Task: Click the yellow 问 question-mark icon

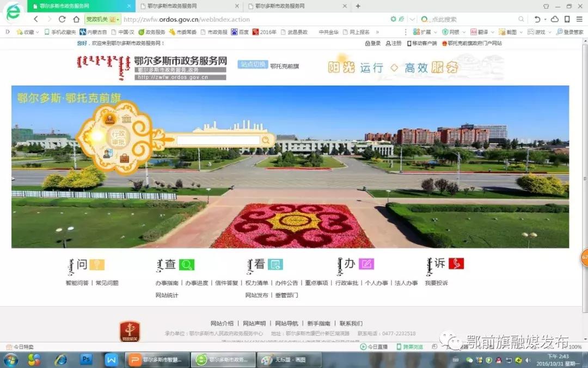Action: [96, 264]
